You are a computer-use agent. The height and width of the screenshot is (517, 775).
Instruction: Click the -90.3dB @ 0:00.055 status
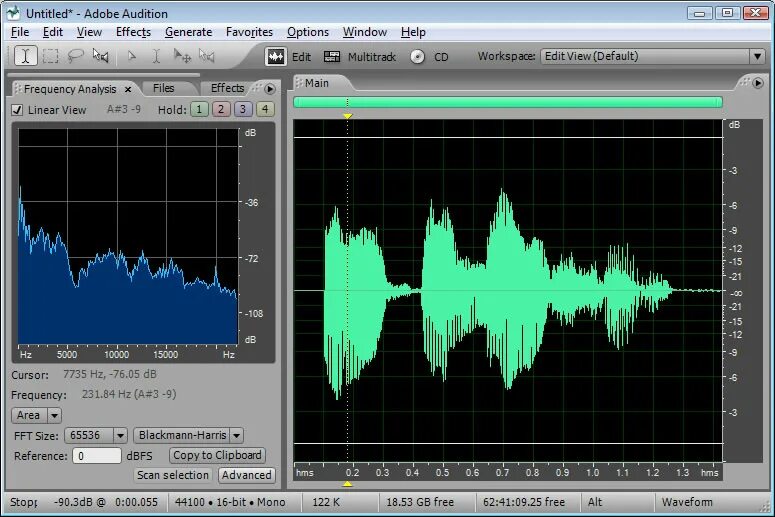106,502
